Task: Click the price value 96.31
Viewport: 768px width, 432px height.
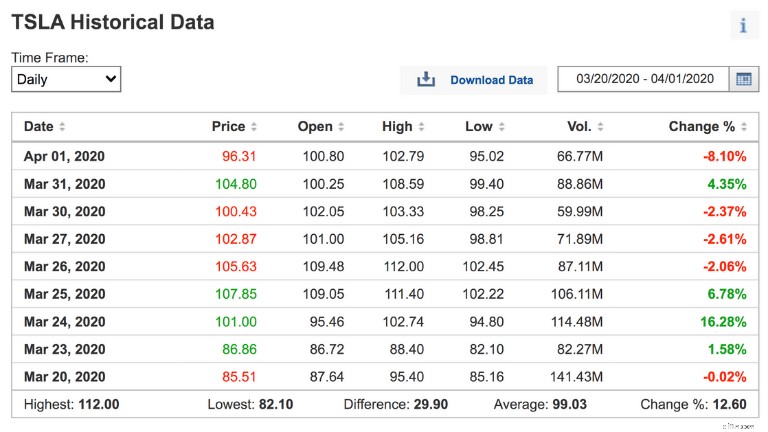Action: coord(239,156)
